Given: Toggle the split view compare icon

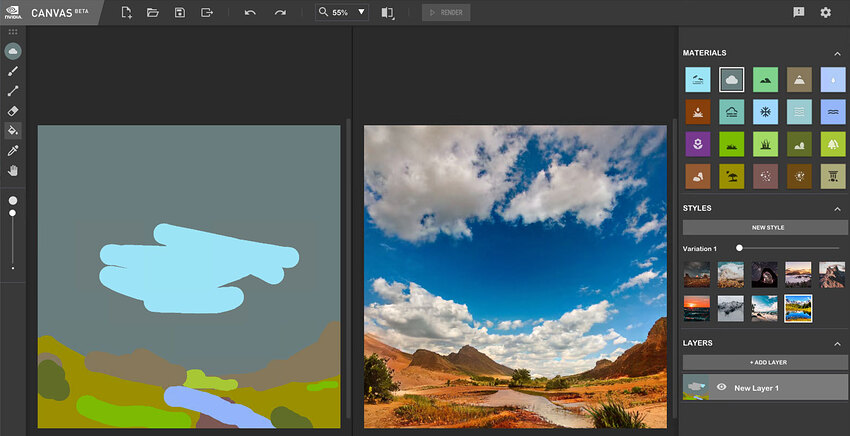Looking at the screenshot, I should pos(388,12).
